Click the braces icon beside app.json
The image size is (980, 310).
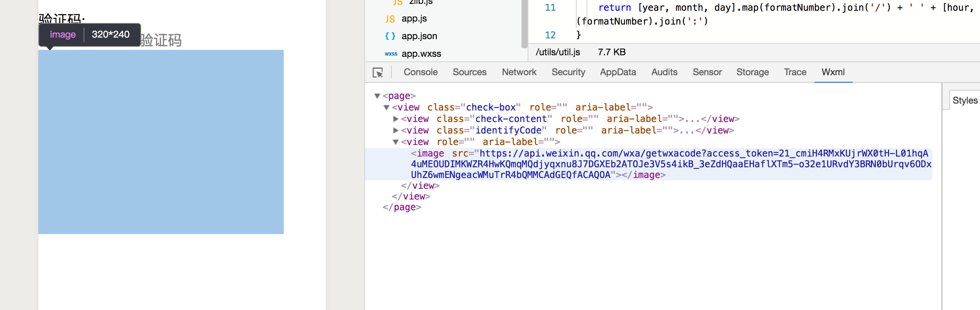390,36
